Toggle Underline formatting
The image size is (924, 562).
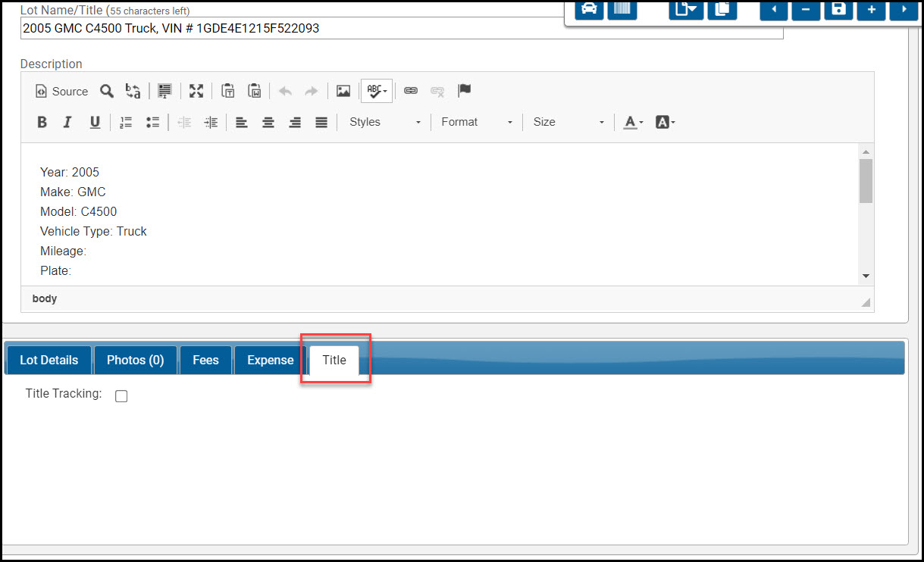[x=95, y=122]
